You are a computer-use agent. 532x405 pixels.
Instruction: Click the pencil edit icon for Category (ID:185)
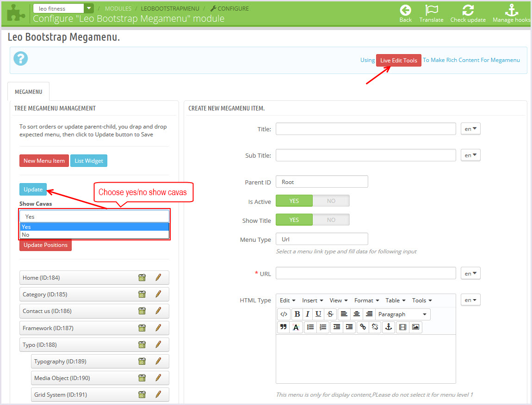(159, 294)
